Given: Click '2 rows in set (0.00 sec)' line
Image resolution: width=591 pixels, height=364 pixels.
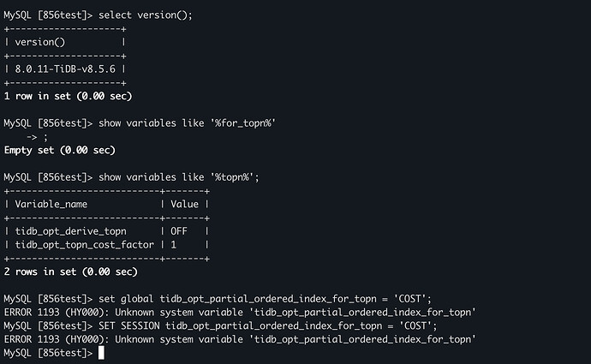Looking at the screenshot, I should click(x=71, y=272).
